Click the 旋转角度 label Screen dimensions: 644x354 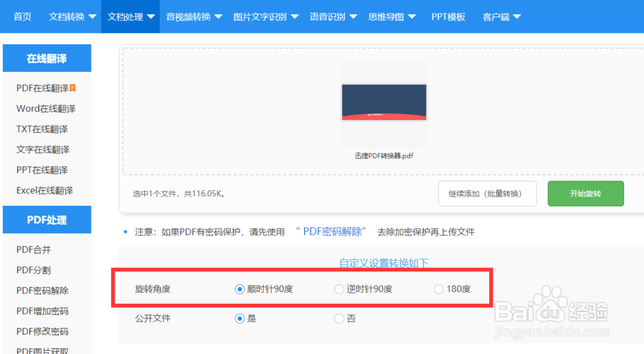point(153,290)
